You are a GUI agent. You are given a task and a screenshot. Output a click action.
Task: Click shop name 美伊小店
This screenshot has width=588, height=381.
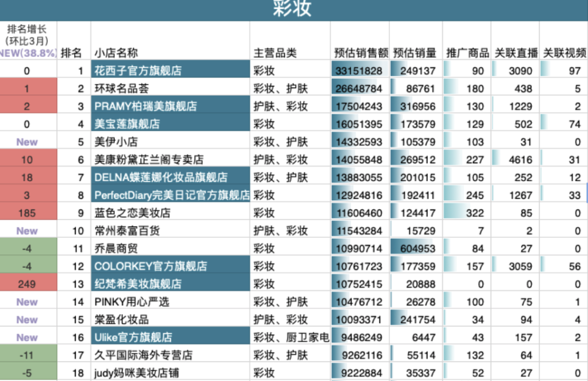tap(116, 142)
